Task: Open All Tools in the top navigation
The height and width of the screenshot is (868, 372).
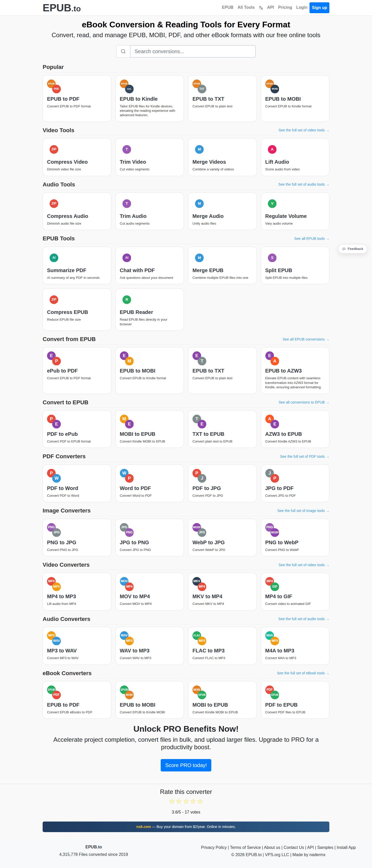Action: tap(246, 7)
